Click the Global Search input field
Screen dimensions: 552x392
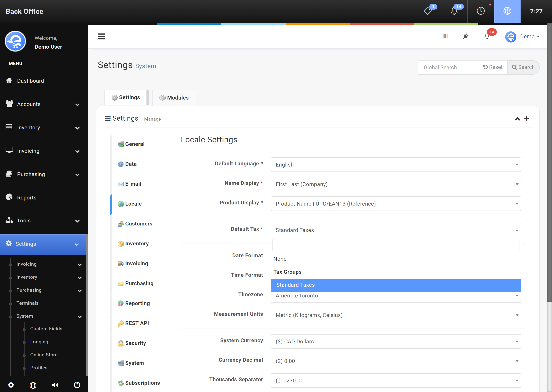click(448, 67)
